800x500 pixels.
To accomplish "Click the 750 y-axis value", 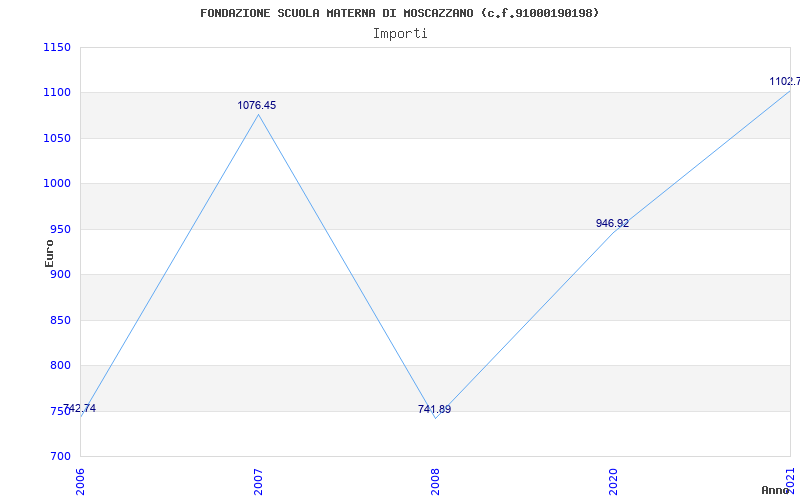I will coord(60,411).
